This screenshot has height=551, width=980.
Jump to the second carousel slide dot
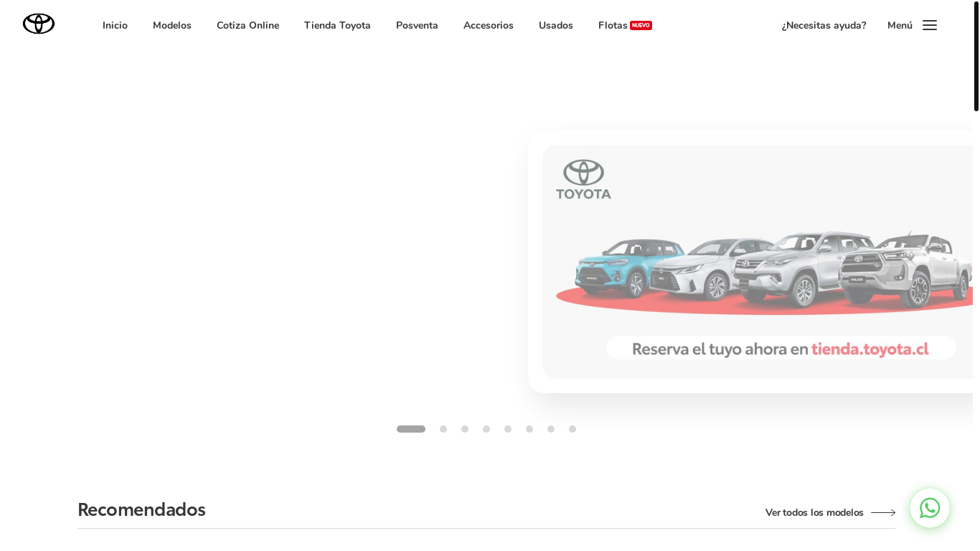[x=443, y=429]
